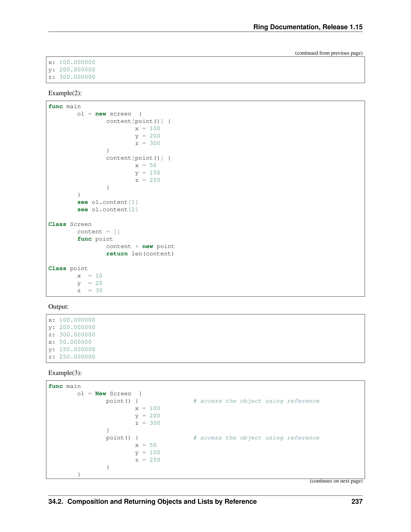Click output line 'x: 50.000000'
The width and height of the screenshot is (411, 532).
click(70, 342)
